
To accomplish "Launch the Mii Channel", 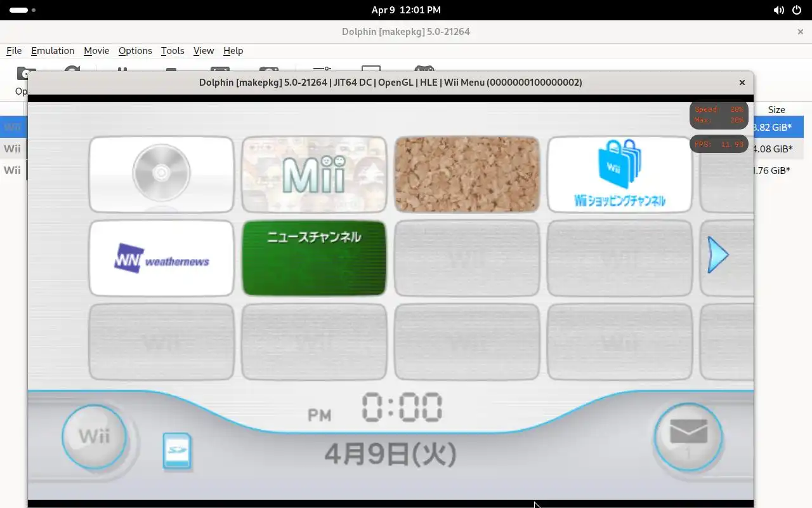I will coord(314,174).
